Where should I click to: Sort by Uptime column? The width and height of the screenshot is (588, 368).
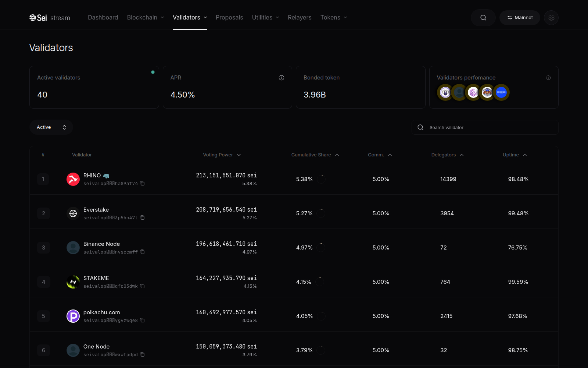(x=514, y=155)
